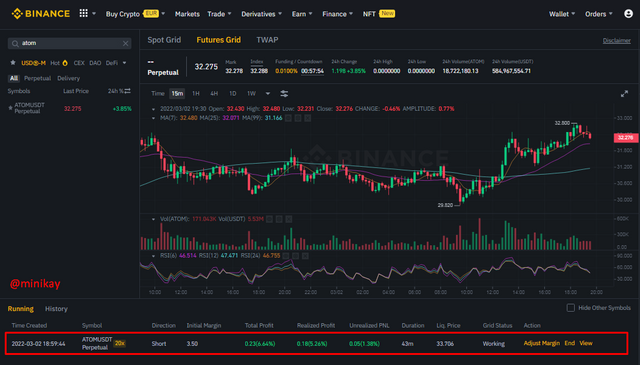The image size is (640, 365).
Task: Open the Derivatives dropdown menu
Action: [262, 14]
